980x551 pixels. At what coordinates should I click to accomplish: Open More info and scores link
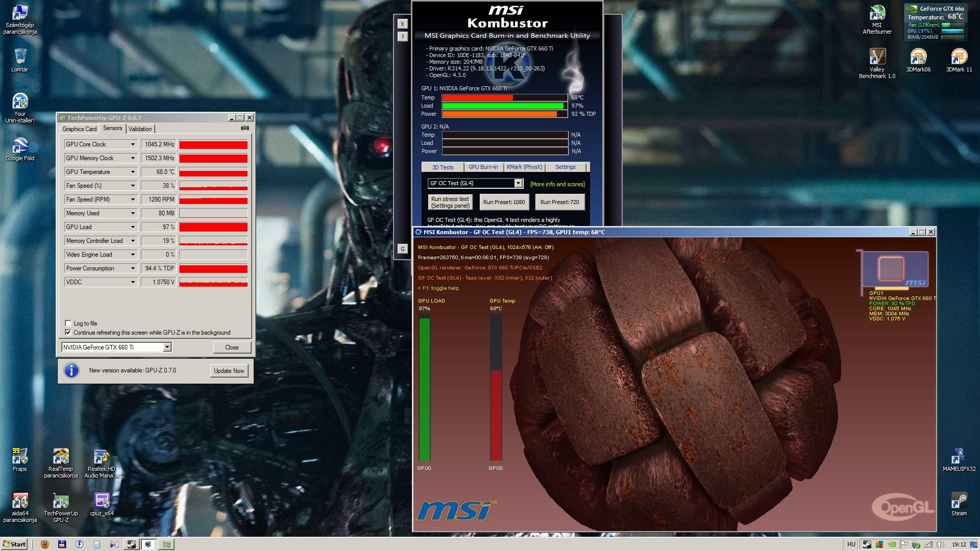(557, 184)
